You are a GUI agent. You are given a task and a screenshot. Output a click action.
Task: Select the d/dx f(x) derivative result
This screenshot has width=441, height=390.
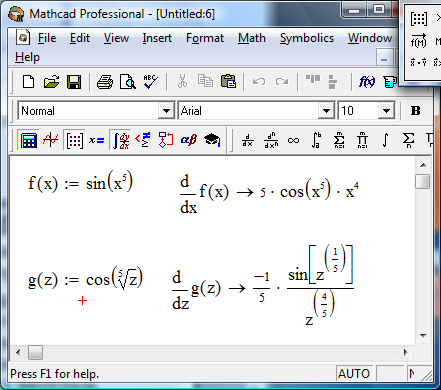click(269, 194)
